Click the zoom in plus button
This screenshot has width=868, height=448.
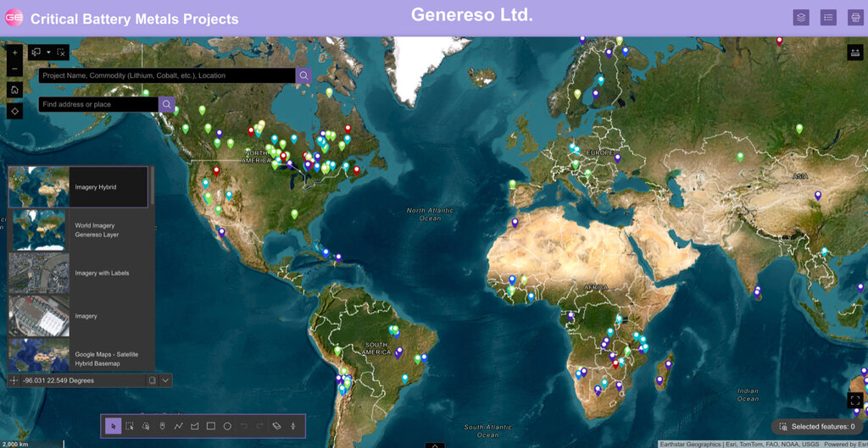[x=14, y=53]
